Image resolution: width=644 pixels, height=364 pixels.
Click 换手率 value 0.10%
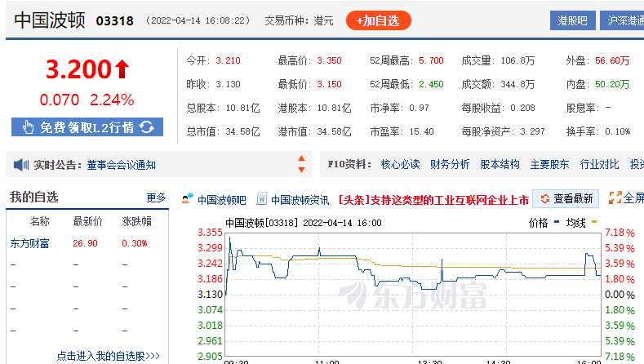point(618,131)
